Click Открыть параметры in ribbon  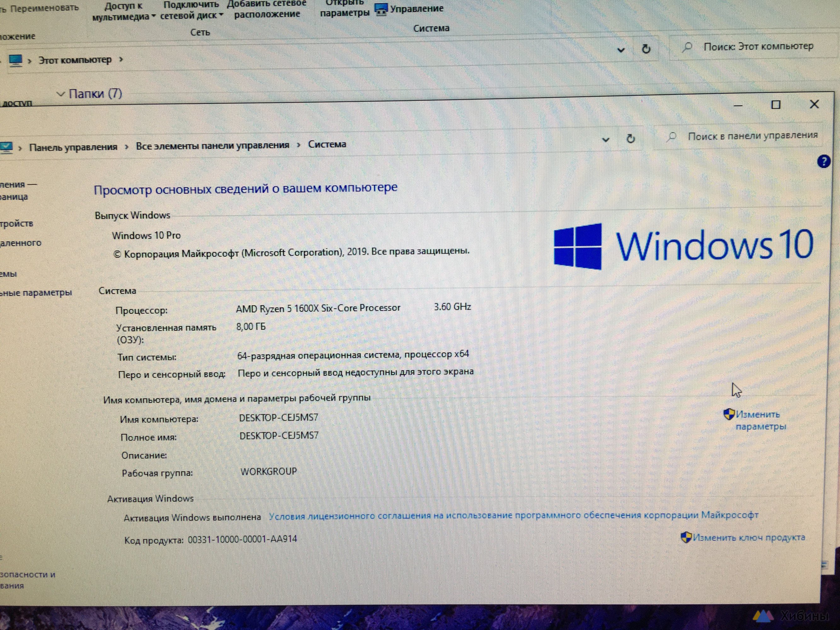coord(345,8)
